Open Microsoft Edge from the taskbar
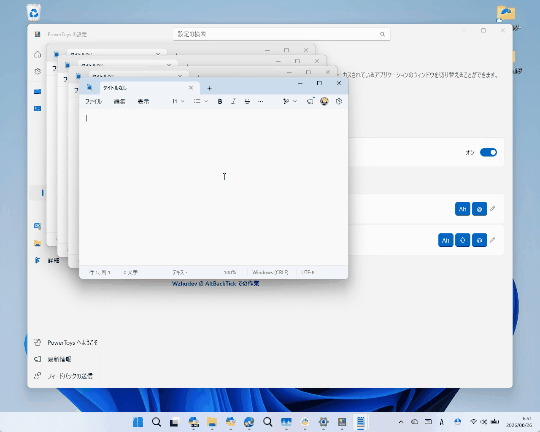The width and height of the screenshot is (540, 432). tap(249, 422)
